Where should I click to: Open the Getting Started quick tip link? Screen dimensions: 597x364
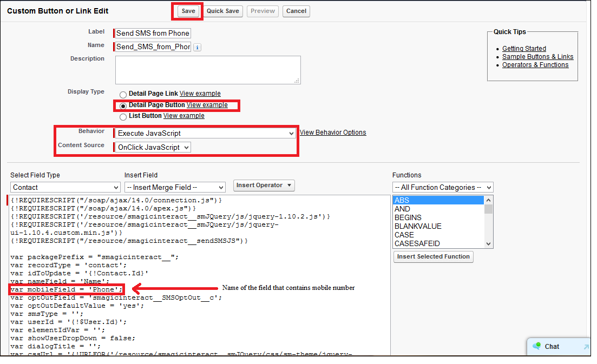click(x=524, y=48)
